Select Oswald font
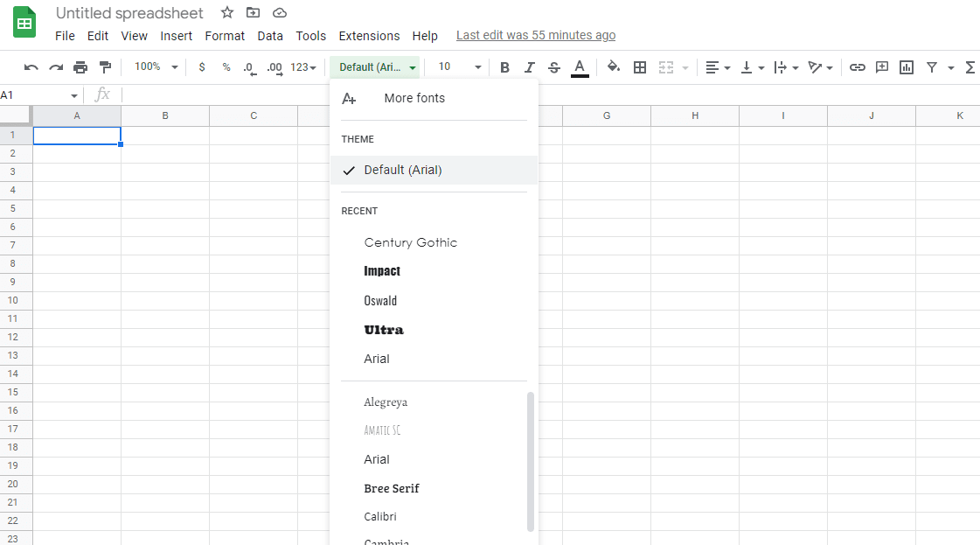Screen dimensions: 980x545 point(434,300)
